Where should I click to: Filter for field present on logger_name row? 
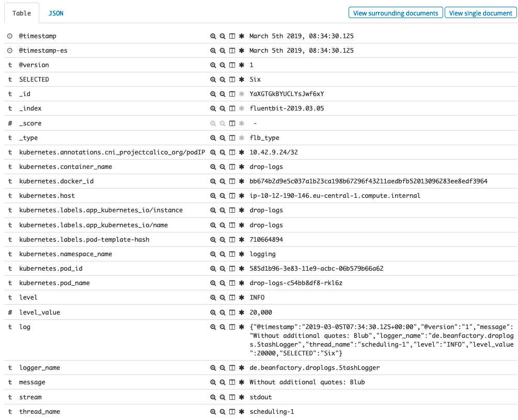(242, 368)
